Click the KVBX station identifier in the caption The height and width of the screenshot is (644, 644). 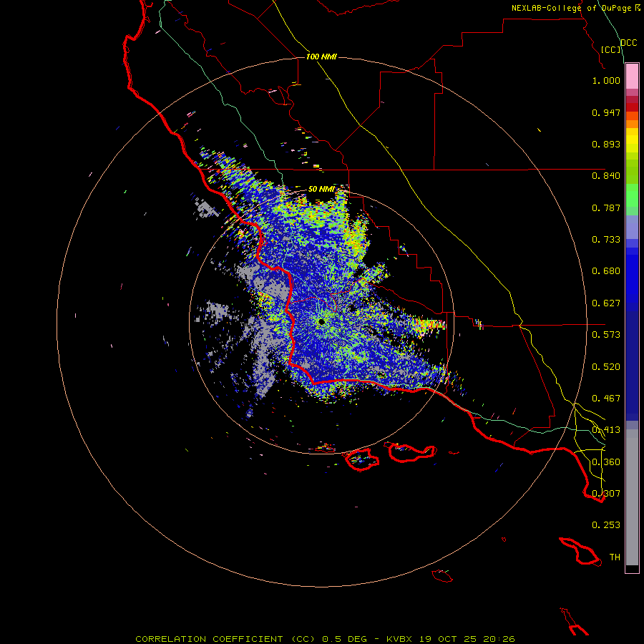click(399, 639)
